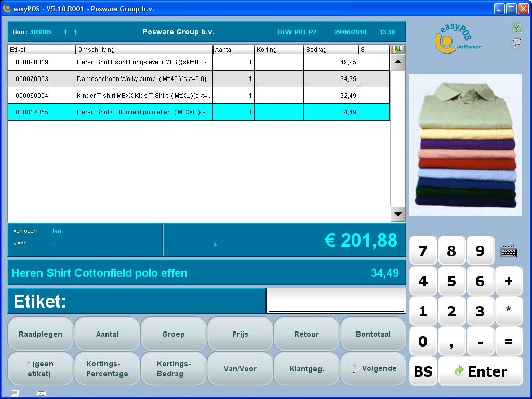Click the date 29/06/2010 in the header
Screen dimensions: 532x399
350,32
